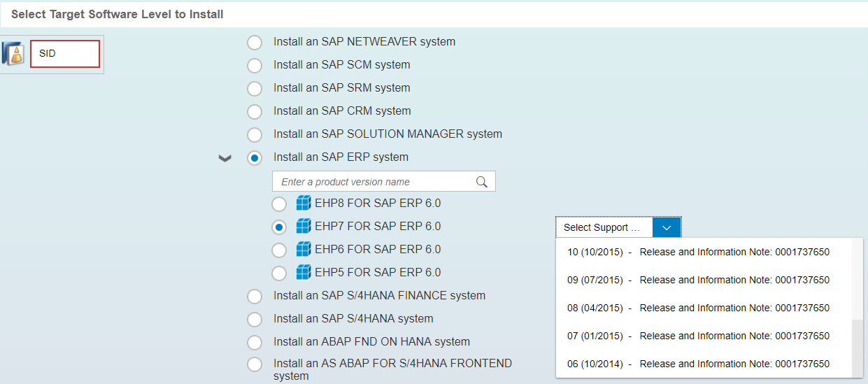This screenshot has height=384, width=868.
Task: Select Install an ABAP FND ON HANA radio
Action: click(255, 343)
